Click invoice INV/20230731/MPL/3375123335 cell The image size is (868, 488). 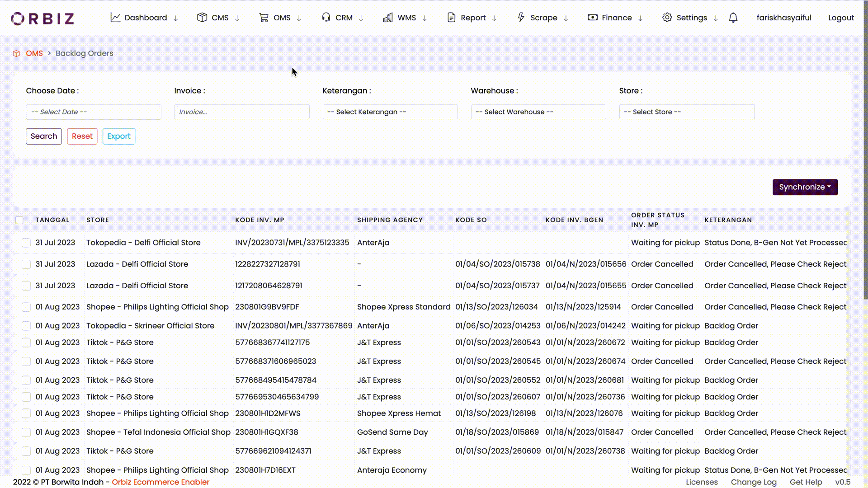pyautogui.click(x=292, y=243)
